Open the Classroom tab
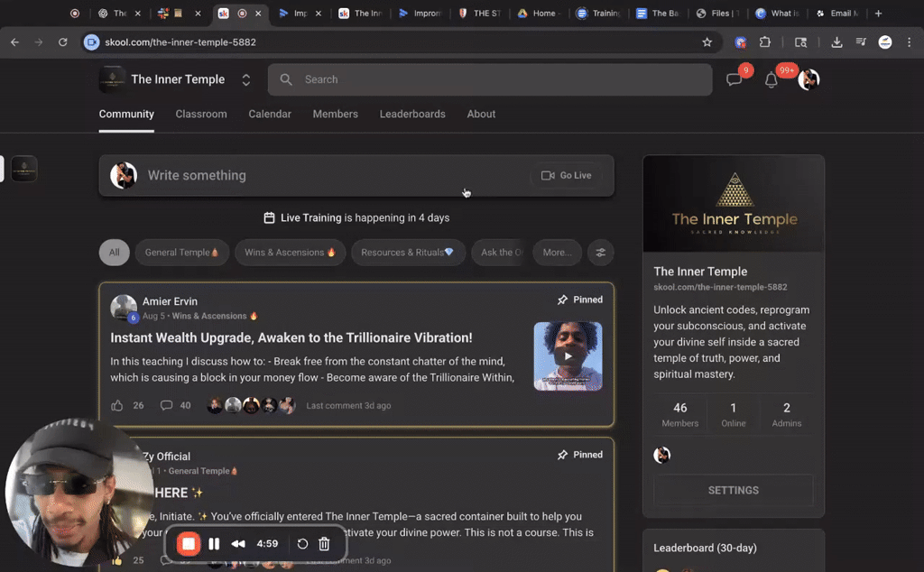 201,115
